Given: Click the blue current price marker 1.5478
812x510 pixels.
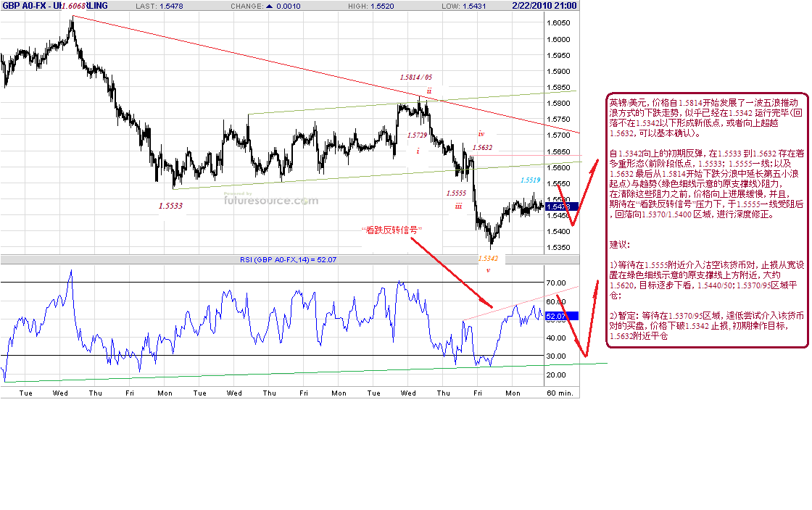Looking at the screenshot, I should 561,206.
